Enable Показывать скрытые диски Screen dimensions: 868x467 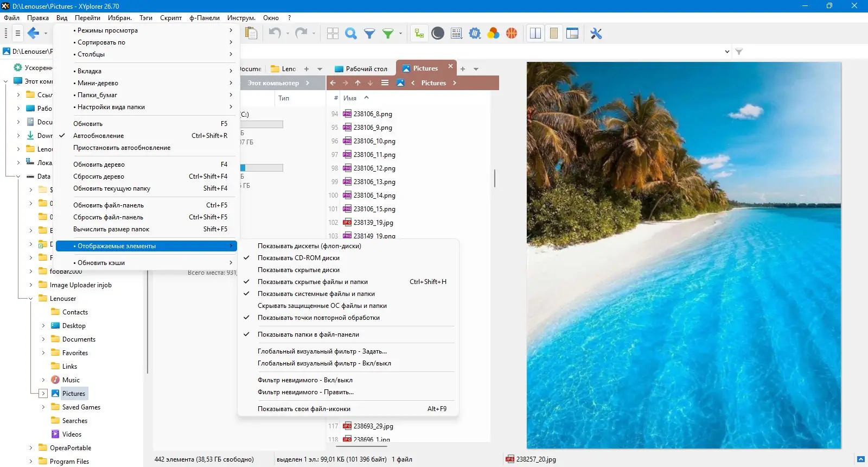(x=348, y=270)
